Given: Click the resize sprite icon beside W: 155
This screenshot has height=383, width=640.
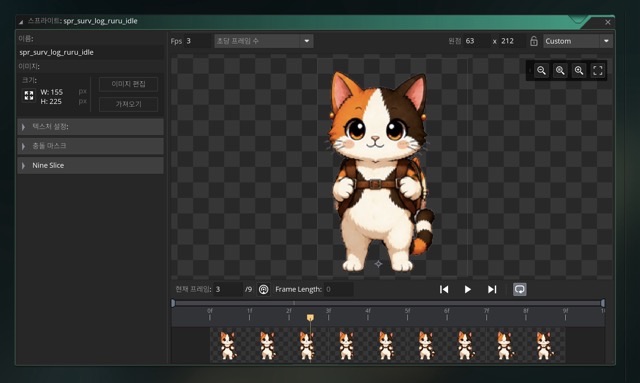Looking at the screenshot, I should pos(29,96).
